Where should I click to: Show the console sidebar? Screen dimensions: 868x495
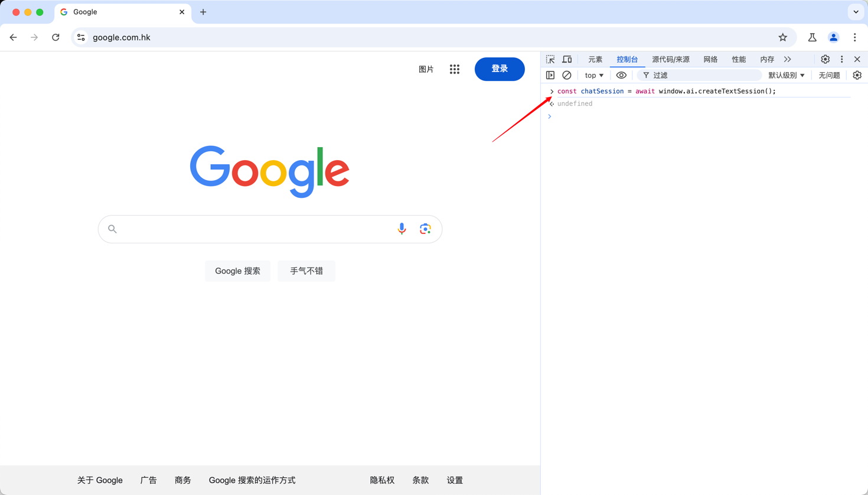point(550,75)
